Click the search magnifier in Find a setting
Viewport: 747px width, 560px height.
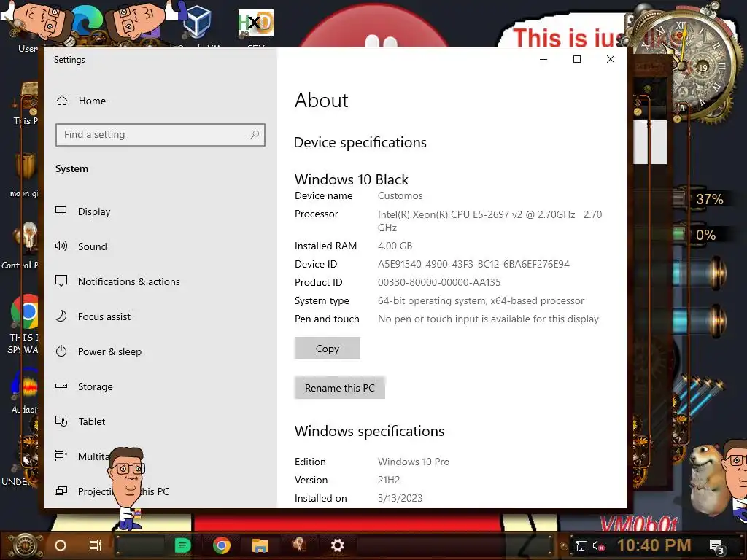(x=255, y=135)
